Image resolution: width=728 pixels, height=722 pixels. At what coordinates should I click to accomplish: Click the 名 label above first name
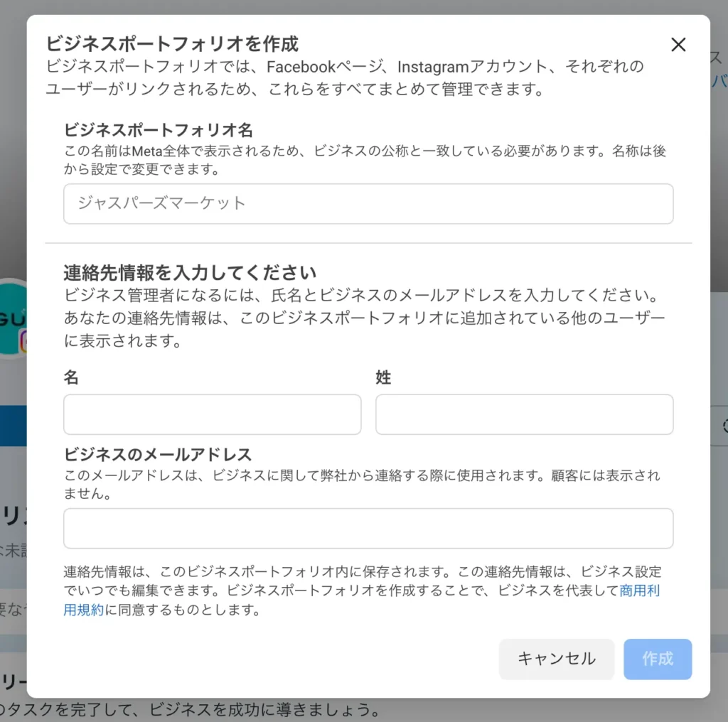[71, 377]
